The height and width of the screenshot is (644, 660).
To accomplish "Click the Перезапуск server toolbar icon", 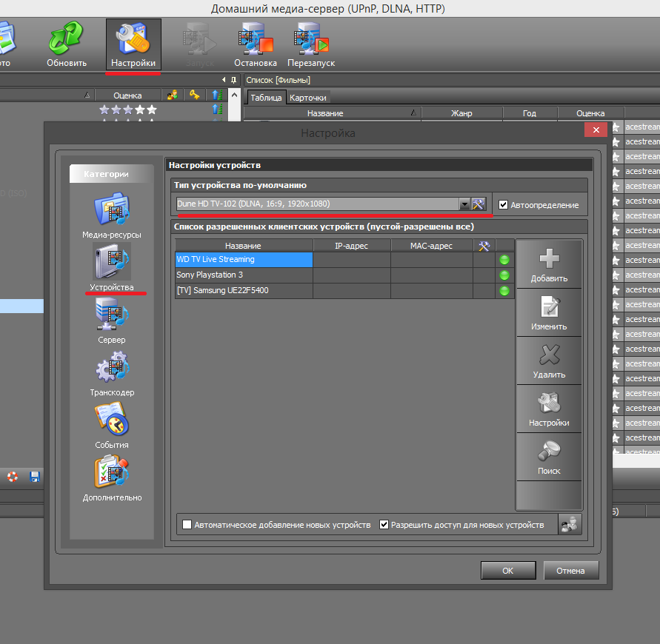I will [x=311, y=43].
